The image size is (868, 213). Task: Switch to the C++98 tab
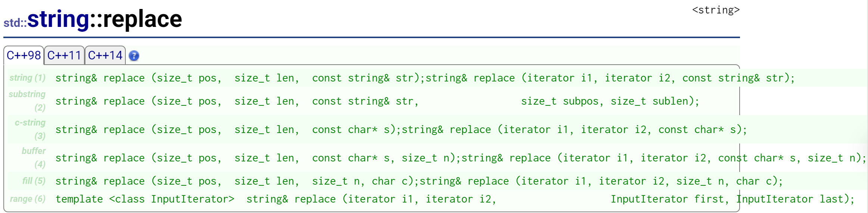tap(24, 55)
